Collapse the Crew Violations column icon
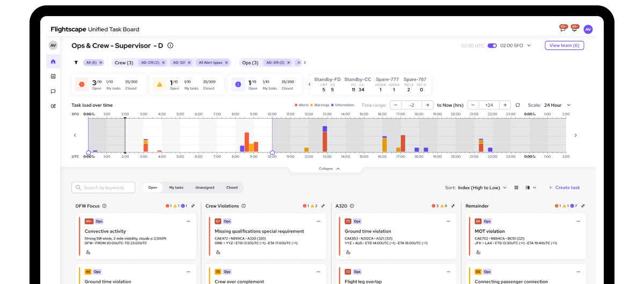This screenshot has width=644, height=284. tap(323, 206)
